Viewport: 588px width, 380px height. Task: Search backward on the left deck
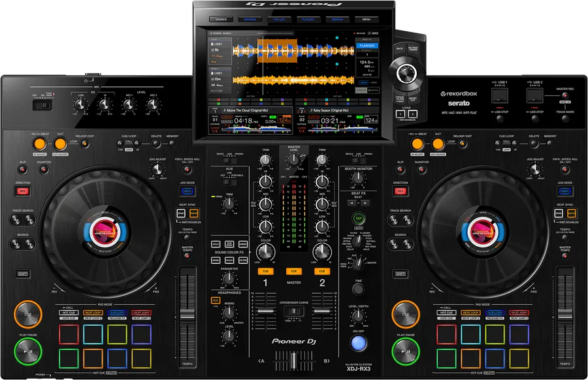tap(16, 244)
